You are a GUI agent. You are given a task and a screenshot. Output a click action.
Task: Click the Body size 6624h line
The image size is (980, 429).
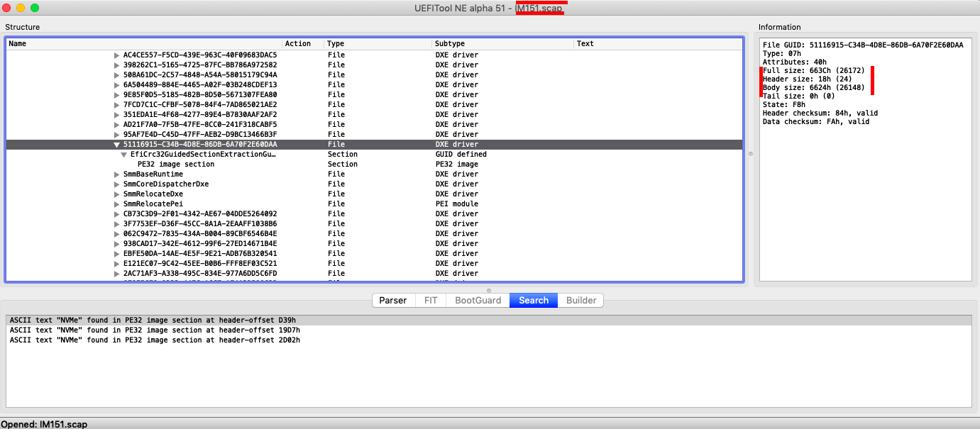pyautogui.click(x=813, y=87)
